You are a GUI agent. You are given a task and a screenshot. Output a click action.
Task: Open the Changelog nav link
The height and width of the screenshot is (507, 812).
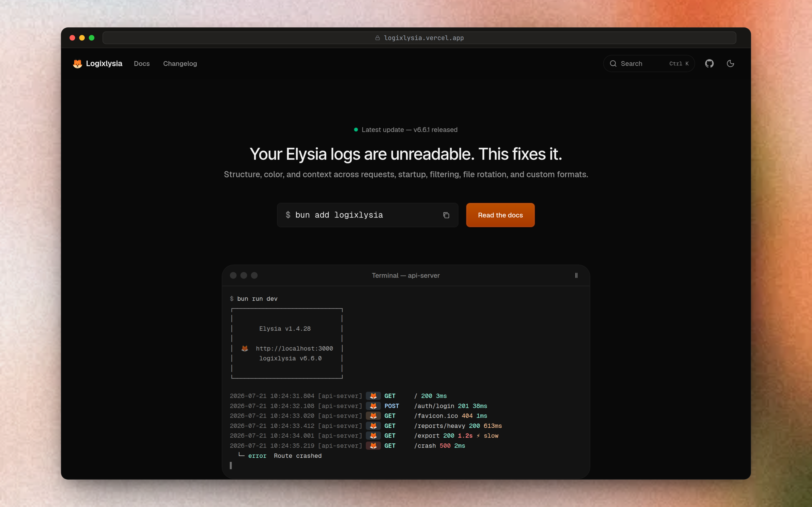pyautogui.click(x=180, y=63)
